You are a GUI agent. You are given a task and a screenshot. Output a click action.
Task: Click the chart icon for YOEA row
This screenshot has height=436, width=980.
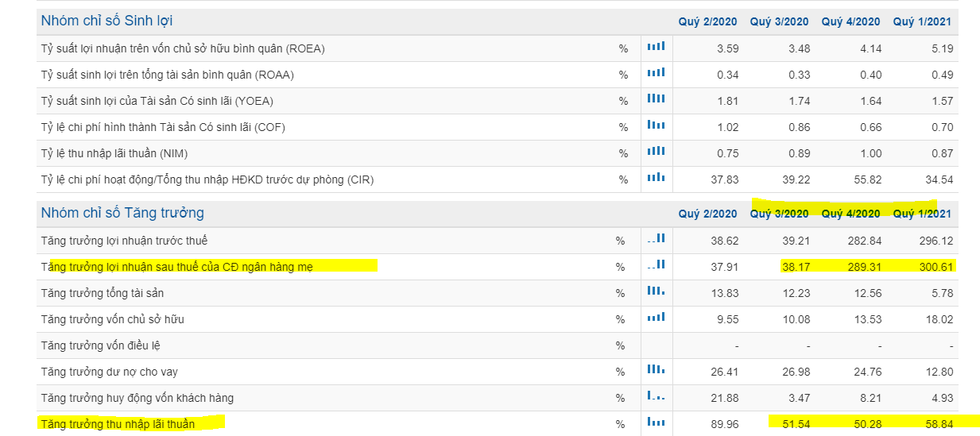[656, 100]
